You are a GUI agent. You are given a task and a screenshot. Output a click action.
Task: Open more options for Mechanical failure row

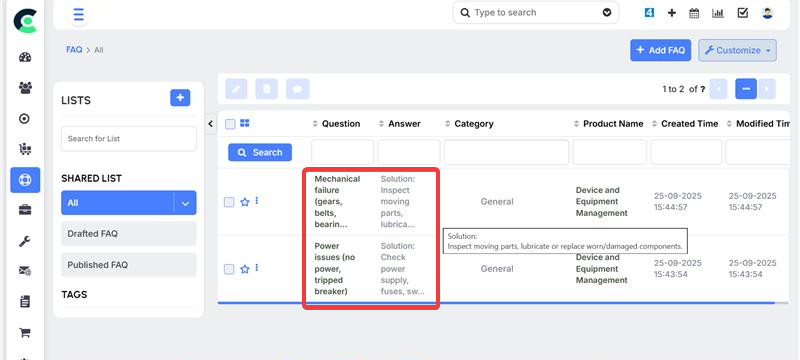coord(257,201)
